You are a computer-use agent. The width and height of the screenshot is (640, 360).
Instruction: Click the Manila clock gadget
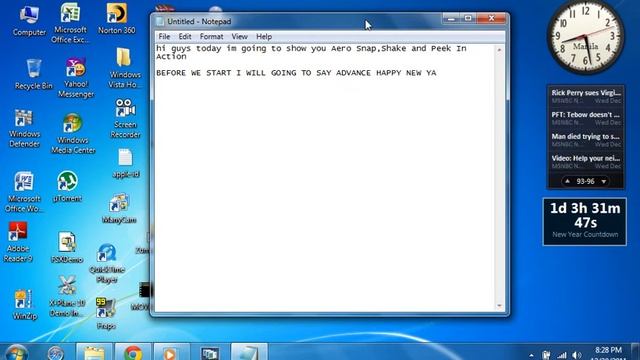tap(586, 37)
